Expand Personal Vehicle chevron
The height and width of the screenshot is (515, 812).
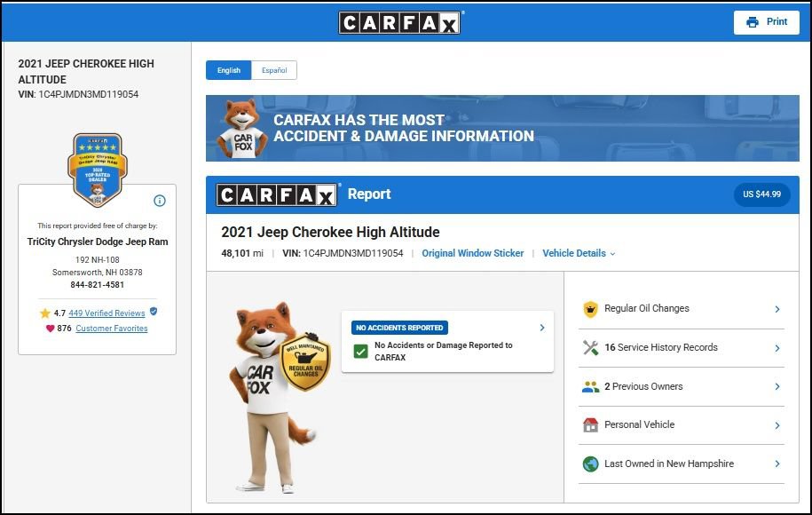(777, 424)
